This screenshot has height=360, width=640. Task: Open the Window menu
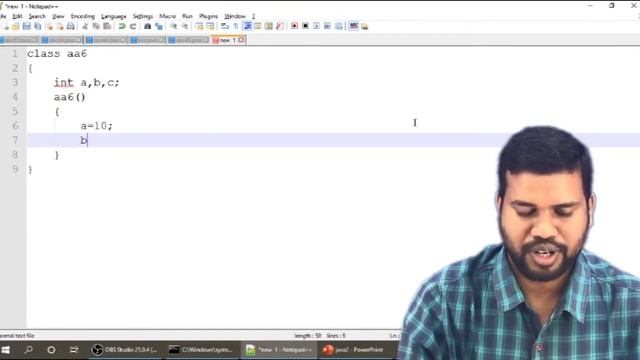pyautogui.click(x=235, y=16)
